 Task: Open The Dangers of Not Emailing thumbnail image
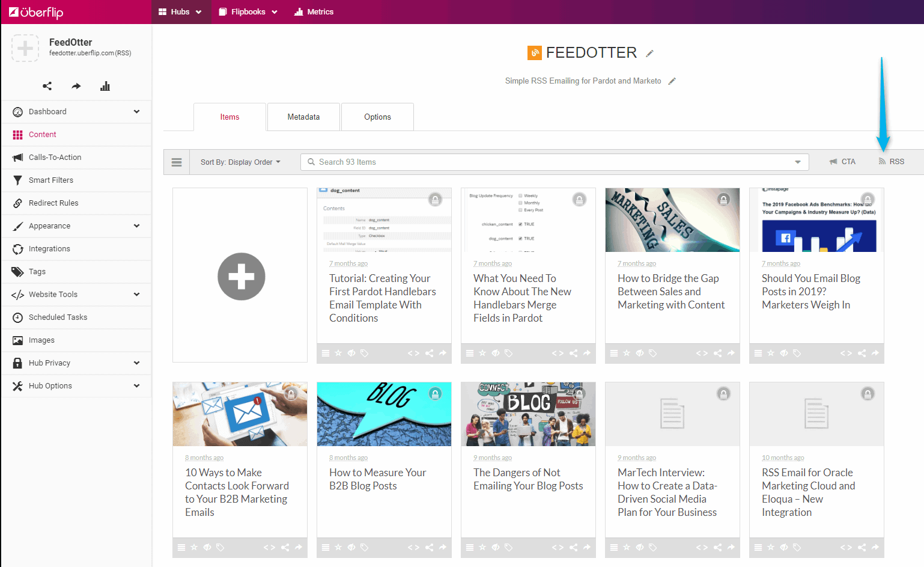528,414
